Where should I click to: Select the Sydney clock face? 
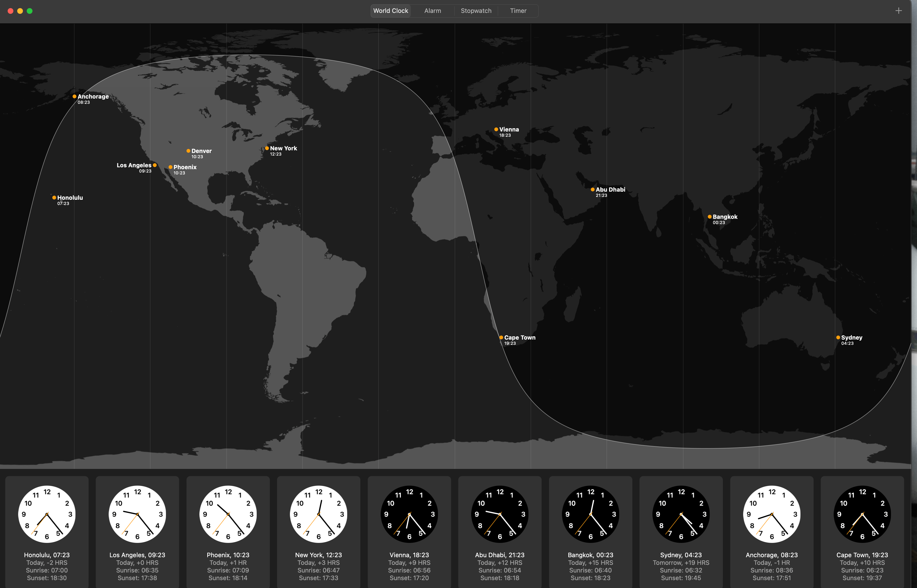coord(681,514)
